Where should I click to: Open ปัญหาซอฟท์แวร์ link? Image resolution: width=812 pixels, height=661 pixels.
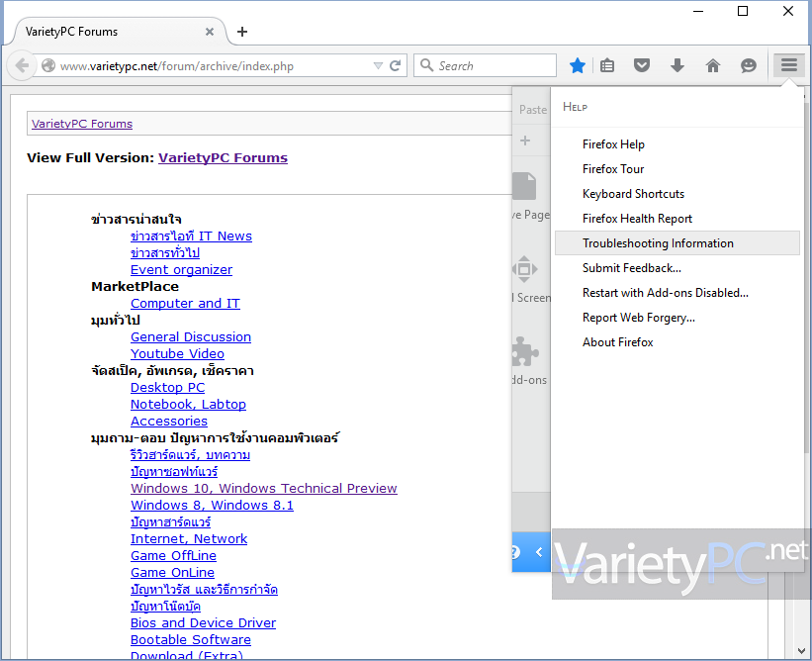point(174,472)
